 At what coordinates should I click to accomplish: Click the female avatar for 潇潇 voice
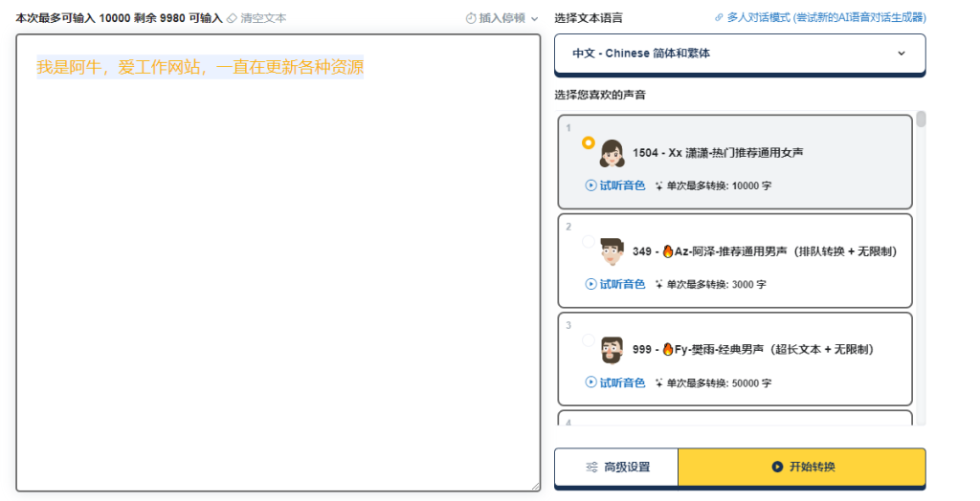coord(612,154)
